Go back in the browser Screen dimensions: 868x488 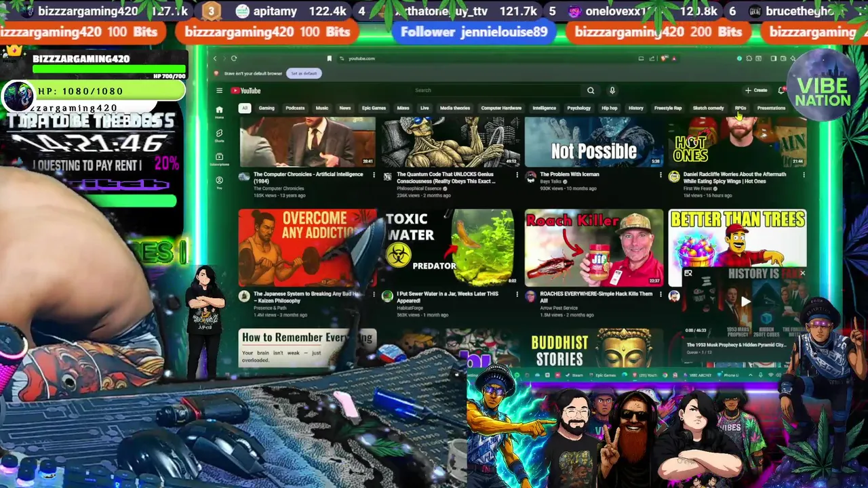pyautogui.click(x=215, y=59)
